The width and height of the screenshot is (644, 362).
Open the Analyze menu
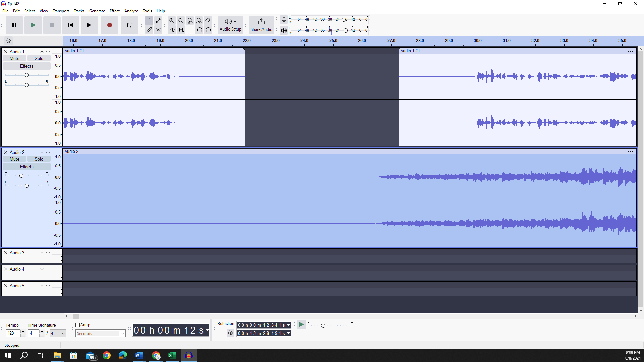point(131,11)
